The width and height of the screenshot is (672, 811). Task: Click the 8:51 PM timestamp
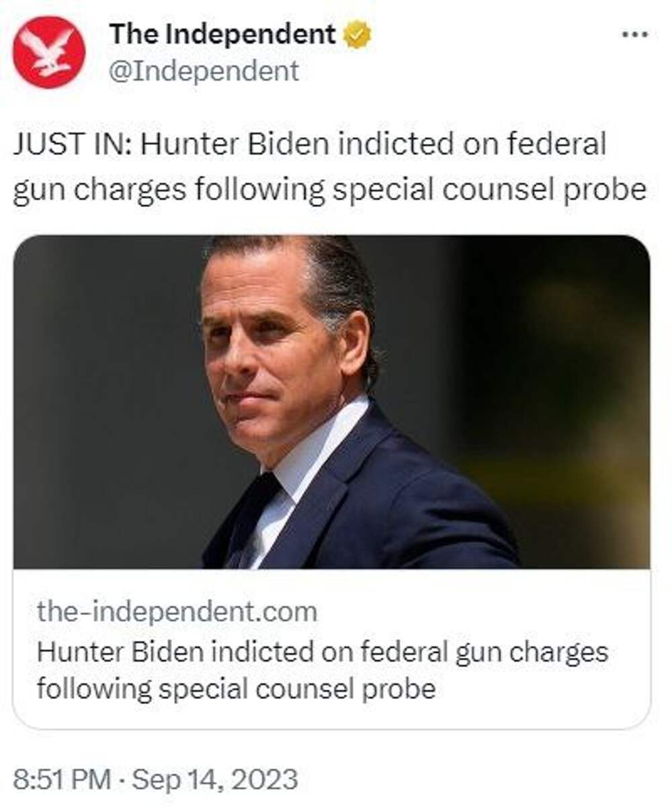point(62,779)
